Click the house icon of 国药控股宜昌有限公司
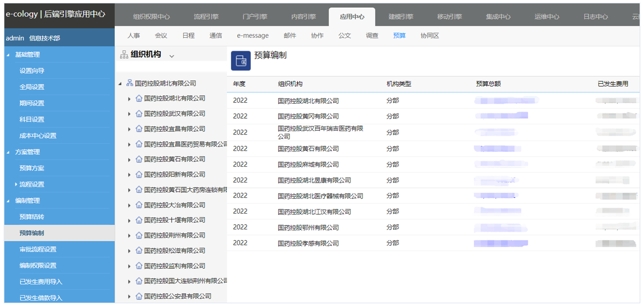Viewport: 644px width, 307px height. pyautogui.click(x=139, y=129)
